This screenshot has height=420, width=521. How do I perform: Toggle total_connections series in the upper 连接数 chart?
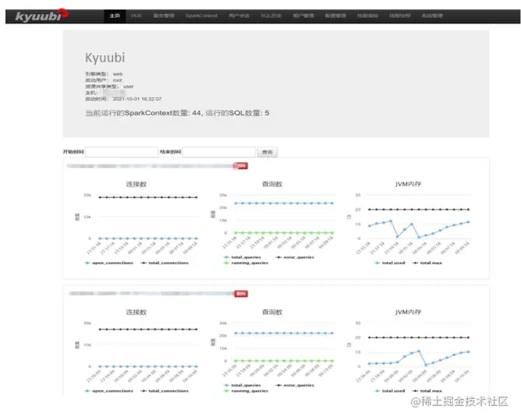click(165, 263)
